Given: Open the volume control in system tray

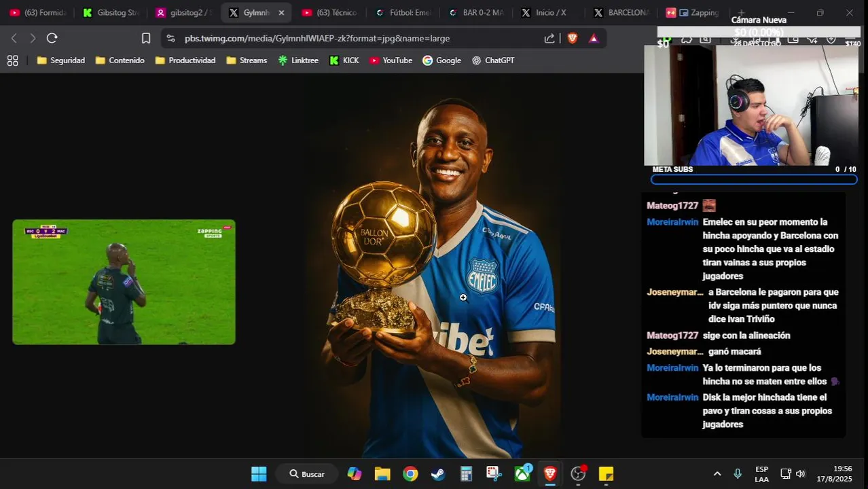Looking at the screenshot, I should [801, 474].
